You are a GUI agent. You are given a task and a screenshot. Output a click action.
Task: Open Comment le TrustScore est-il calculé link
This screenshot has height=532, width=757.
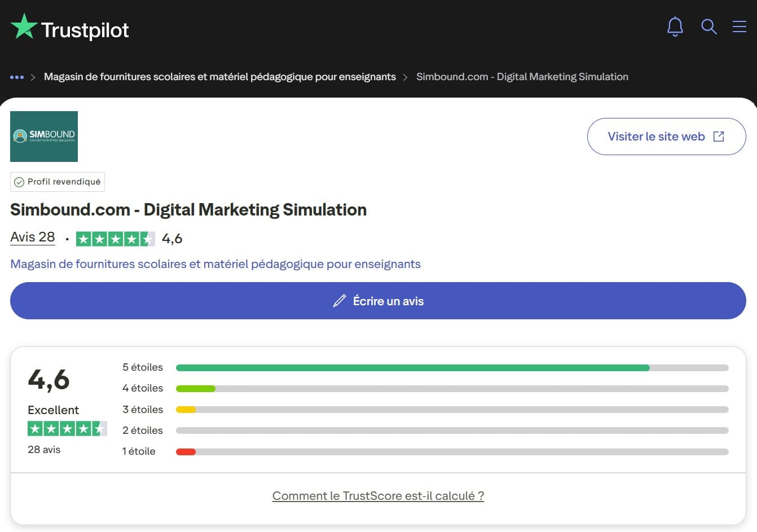point(378,495)
